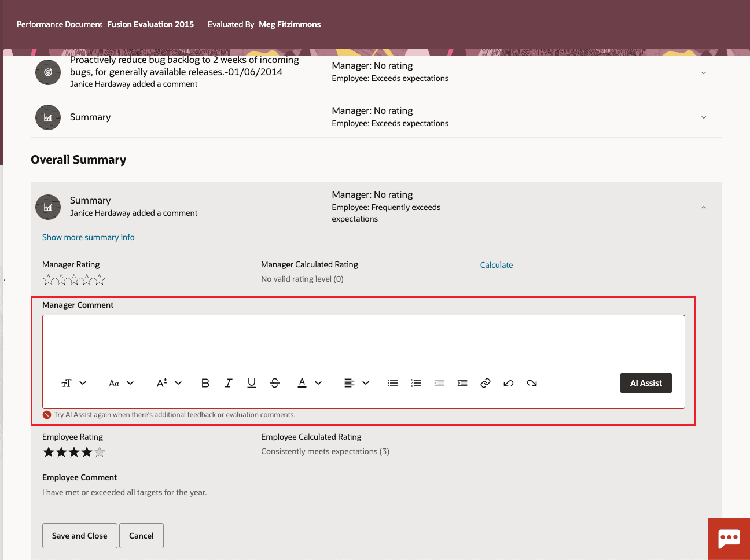Image resolution: width=750 pixels, height=560 pixels.
Task: Open the red chat assistant icon
Action: tap(729, 539)
